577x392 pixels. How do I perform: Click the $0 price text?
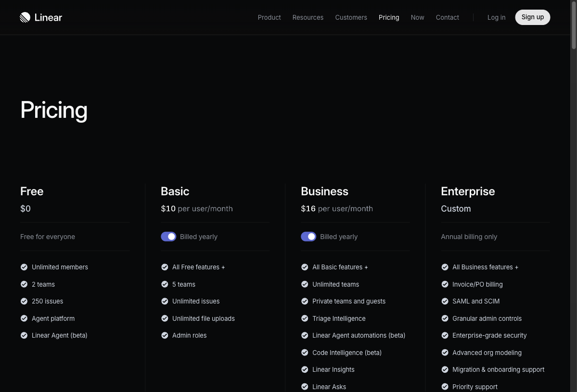click(26, 208)
